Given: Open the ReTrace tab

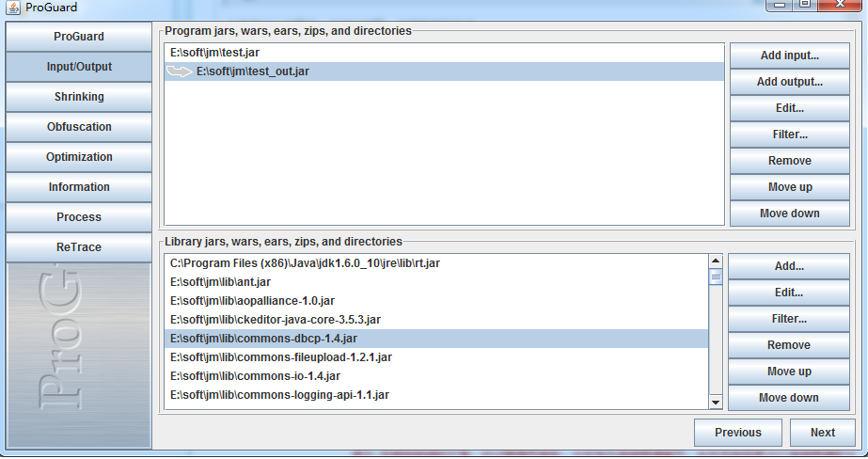Looking at the screenshot, I should [79, 247].
